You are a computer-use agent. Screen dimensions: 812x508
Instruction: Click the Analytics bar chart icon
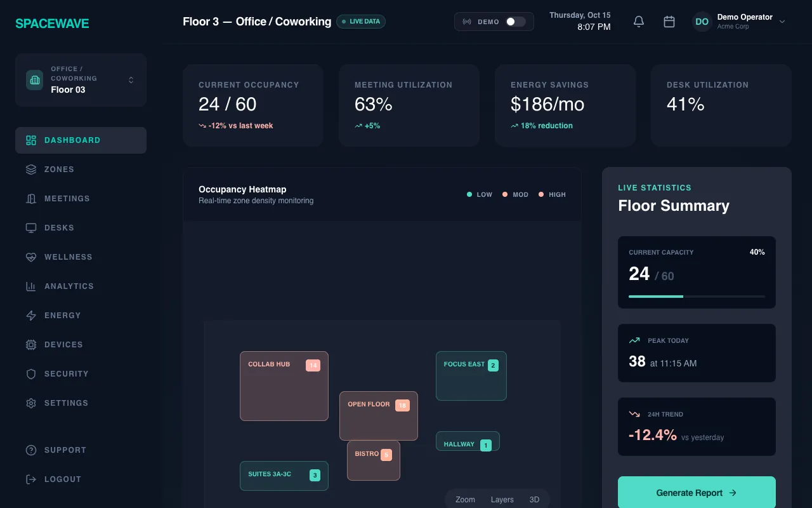[x=31, y=286]
